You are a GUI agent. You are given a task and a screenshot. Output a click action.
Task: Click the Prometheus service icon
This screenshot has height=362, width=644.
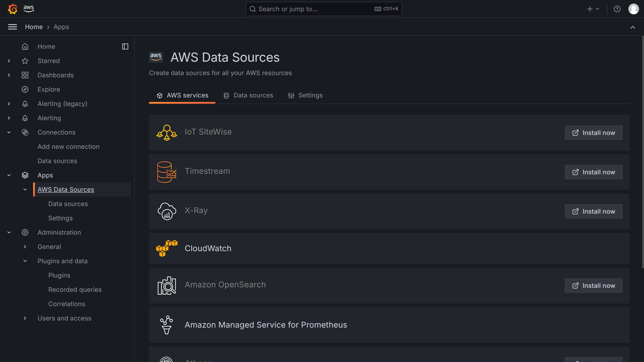(167, 325)
